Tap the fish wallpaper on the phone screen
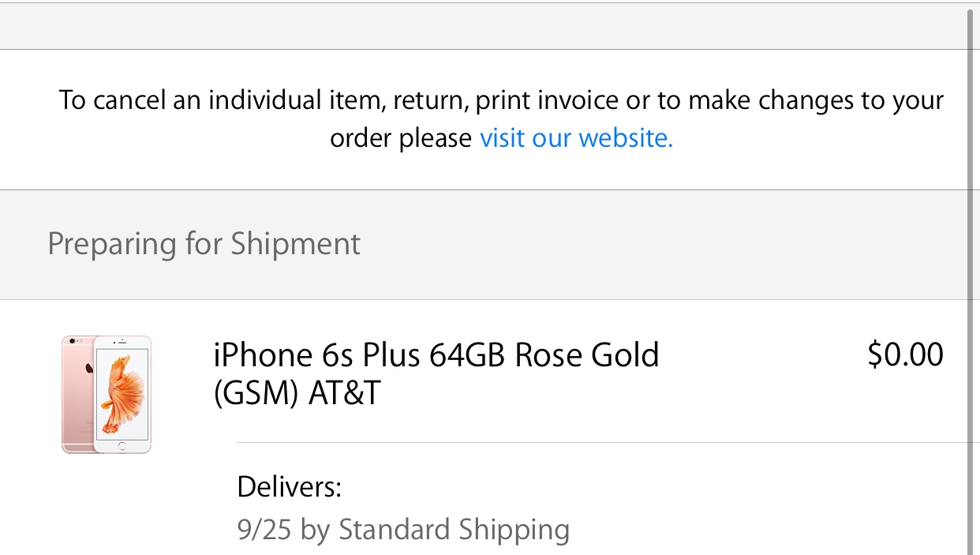 pyautogui.click(x=122, y=392)
